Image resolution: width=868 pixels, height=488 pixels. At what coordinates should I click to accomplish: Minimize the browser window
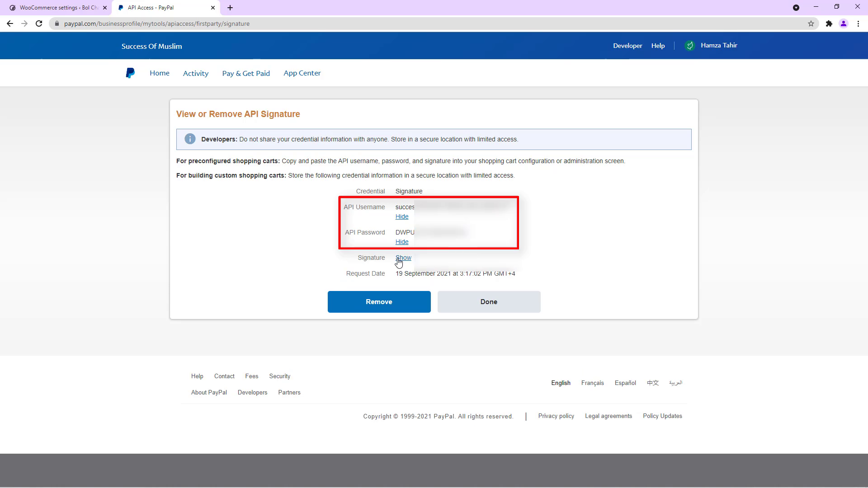(x=816, y=7)
